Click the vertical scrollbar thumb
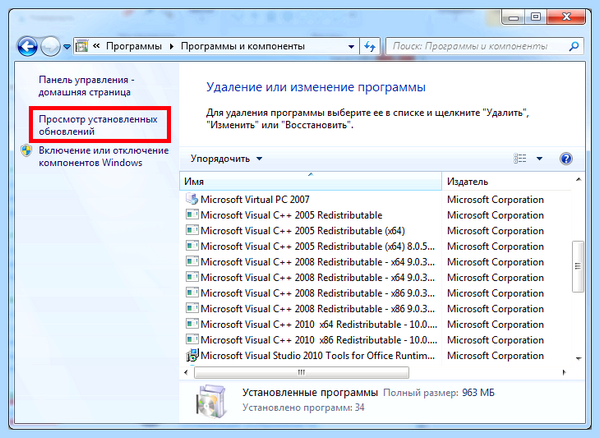Viewport: 600px width, 438px height. 578,266
